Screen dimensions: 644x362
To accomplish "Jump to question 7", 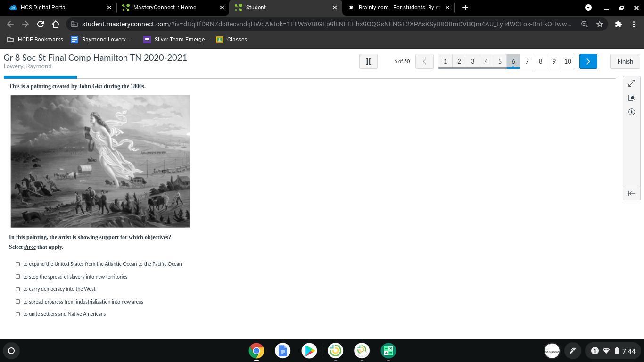I will [527, 61].
